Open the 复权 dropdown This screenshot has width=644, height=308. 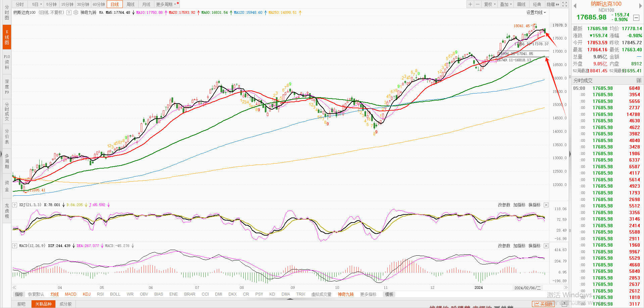tap(490, 4)
